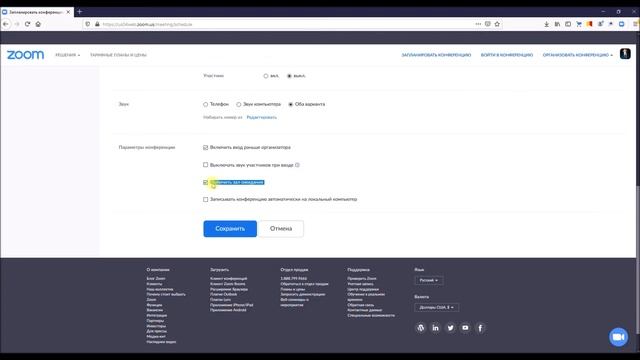The width and height of the screenshot is (640, 360).
Task: Open the language dropdown 'Русский'
Action: coord(429,280)
